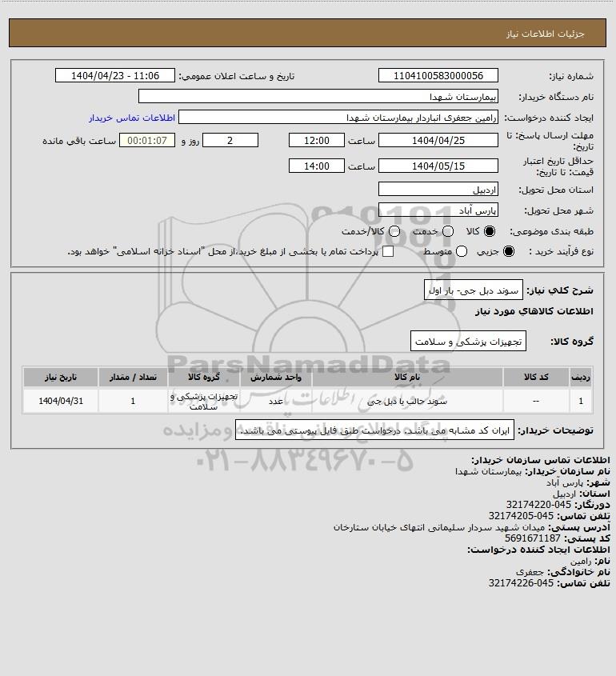The image size is (616, 676).
Task: Click the نام کالا column header
Action: tap(407, 378)
